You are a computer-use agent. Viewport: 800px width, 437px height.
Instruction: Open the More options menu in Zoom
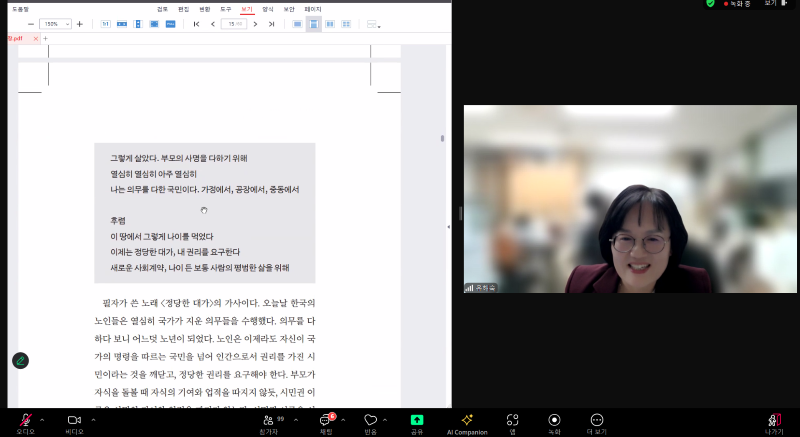[597, 420]
